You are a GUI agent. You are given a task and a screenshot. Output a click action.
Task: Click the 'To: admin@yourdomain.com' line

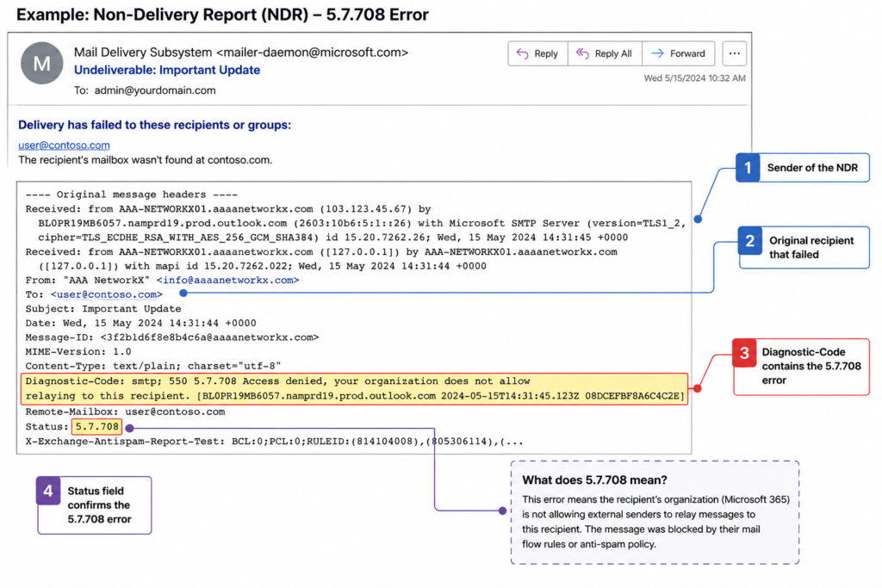pos(145,90)
